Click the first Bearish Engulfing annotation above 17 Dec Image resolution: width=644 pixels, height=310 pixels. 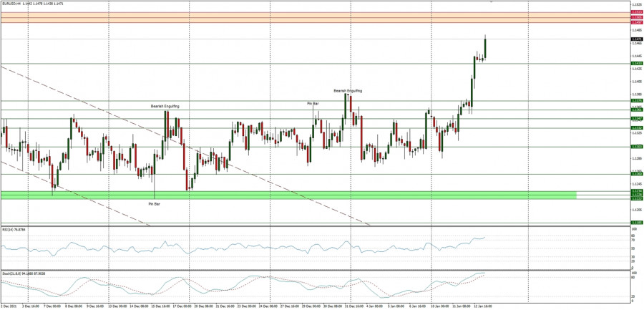[165, 106]
